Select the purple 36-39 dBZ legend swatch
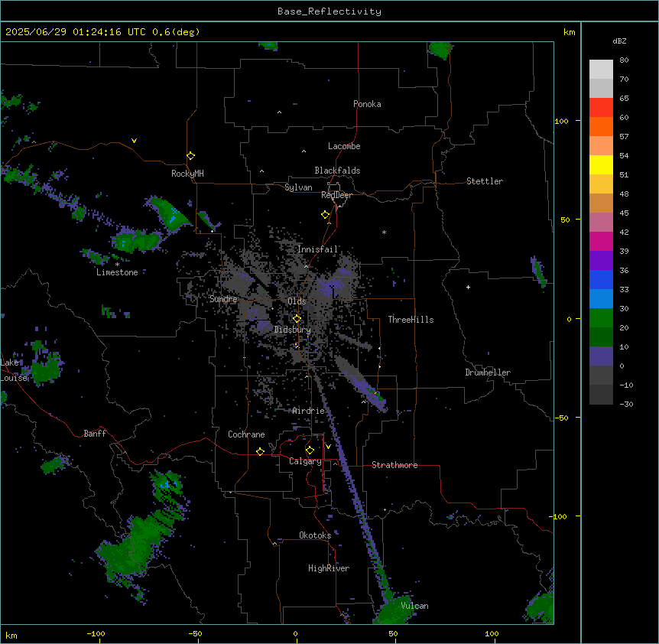The height and width of the screenshot is (644, 659). point(601,260)
